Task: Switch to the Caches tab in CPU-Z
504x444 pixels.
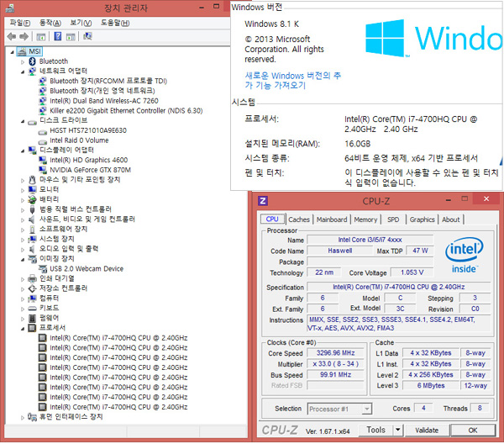Action: [299, 219]
